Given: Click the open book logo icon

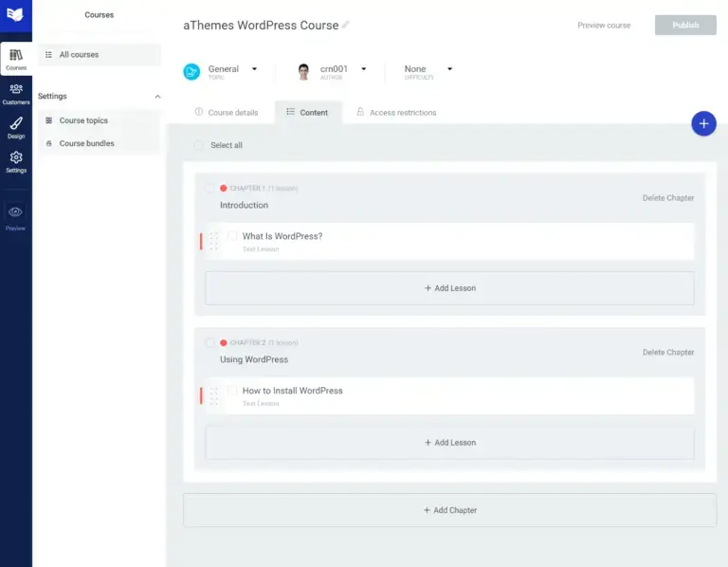Looking at the screenshot, I should coord(15,14).
